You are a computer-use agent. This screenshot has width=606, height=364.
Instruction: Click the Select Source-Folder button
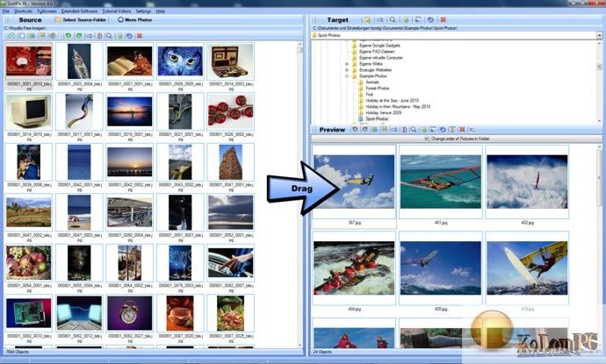coord(81,19)
